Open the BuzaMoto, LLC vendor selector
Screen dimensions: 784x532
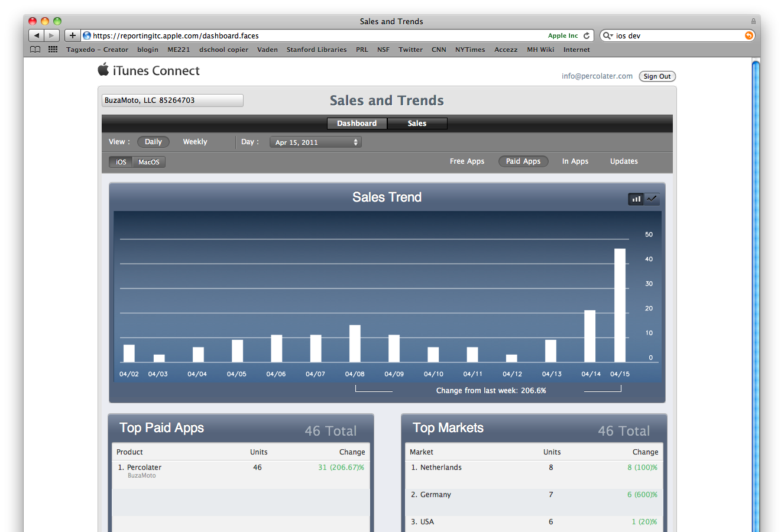click(173, 100)
